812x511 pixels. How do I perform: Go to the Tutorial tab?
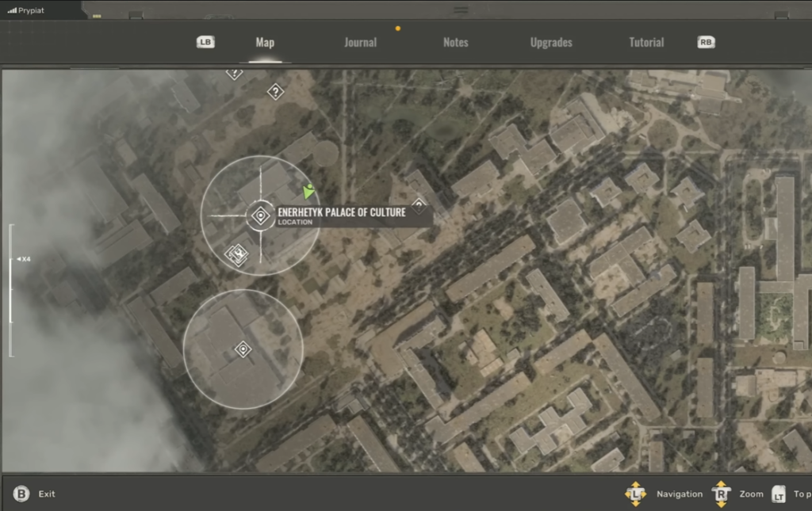pos(646,42)
